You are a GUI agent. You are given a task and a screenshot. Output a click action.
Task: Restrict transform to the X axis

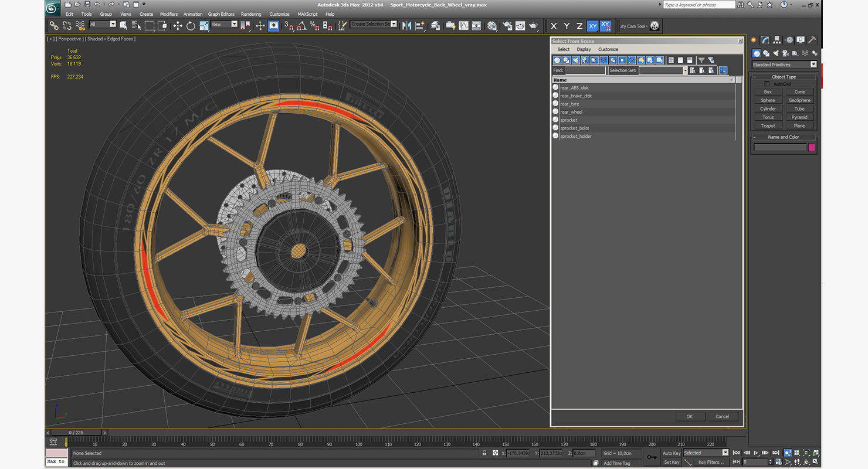click(553, 26)
